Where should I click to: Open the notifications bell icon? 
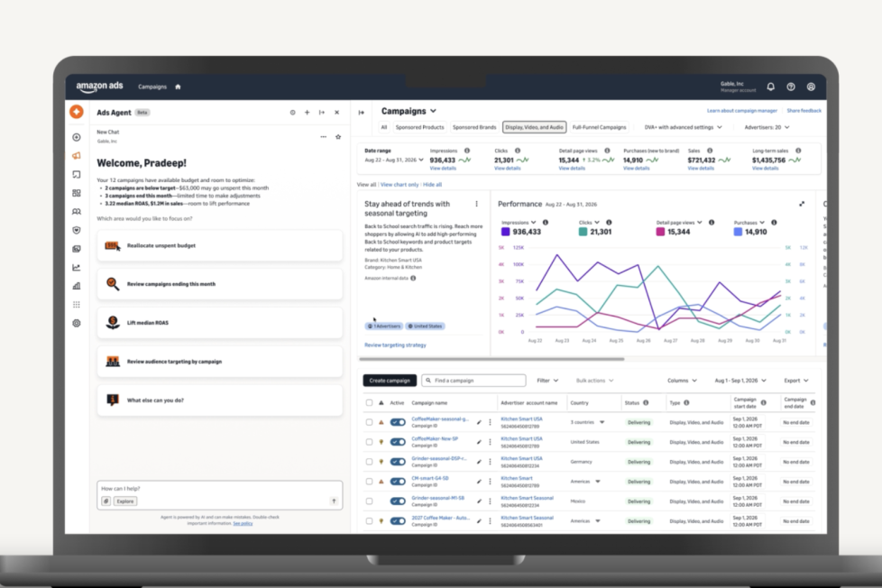click(771, 87)
